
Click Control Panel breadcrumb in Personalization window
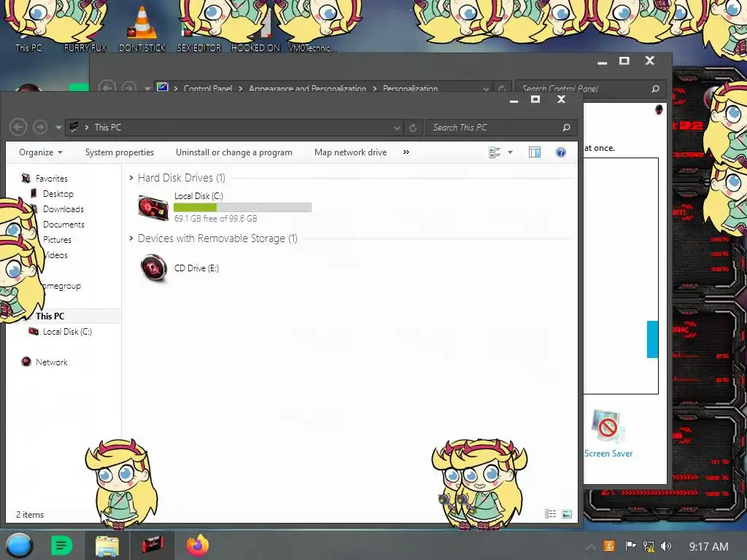(x=208, y=88)
